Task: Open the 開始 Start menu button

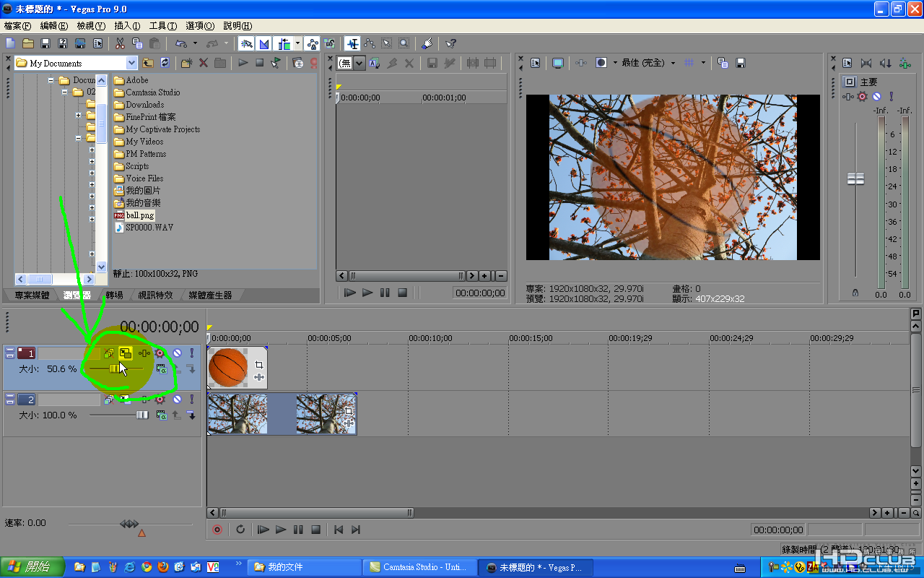Action: 32,567
